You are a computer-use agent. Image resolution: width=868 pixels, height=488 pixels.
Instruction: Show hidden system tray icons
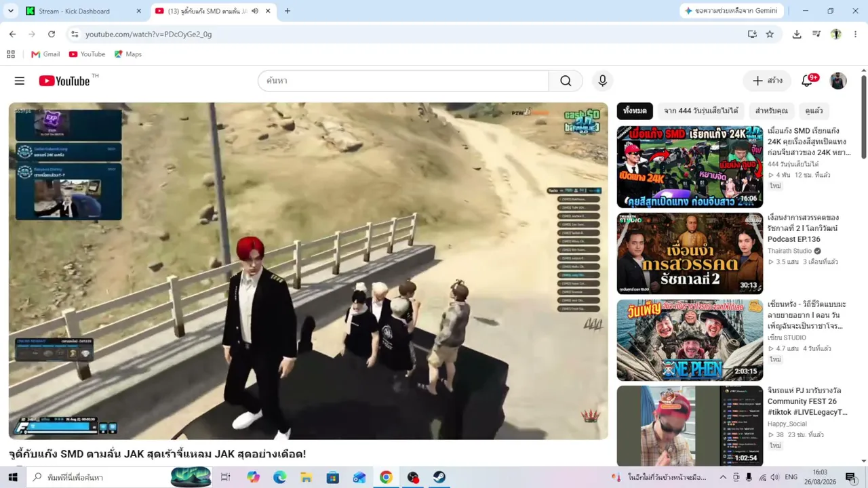pos(723,477)
